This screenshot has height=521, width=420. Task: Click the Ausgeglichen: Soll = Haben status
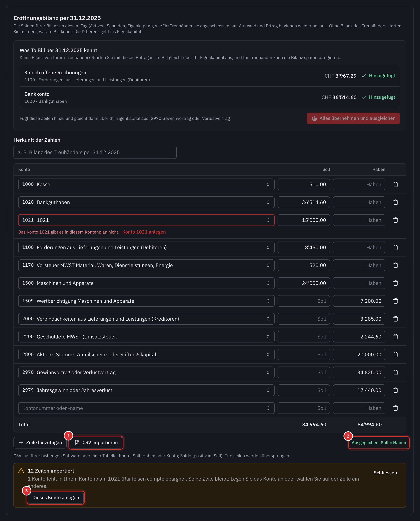(379, 443)
